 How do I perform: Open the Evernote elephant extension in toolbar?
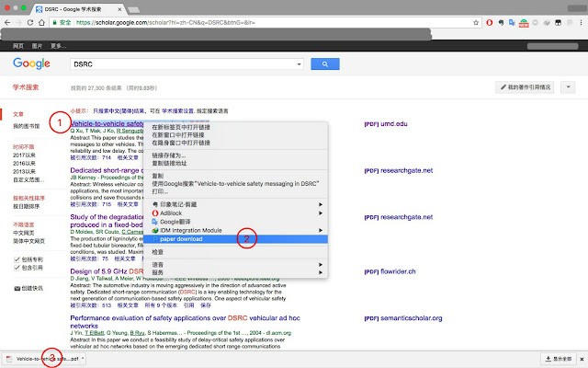tap(501, 22)
